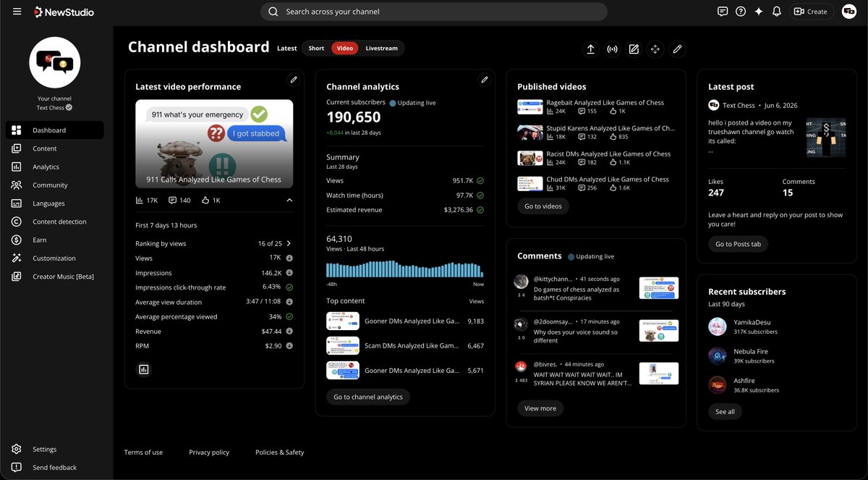Click the upload video icon

591,49
